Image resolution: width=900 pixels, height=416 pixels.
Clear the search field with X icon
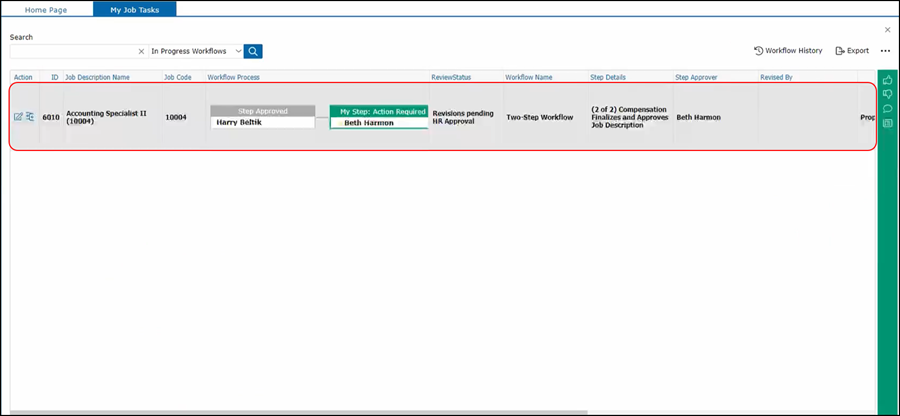(141, 51)
